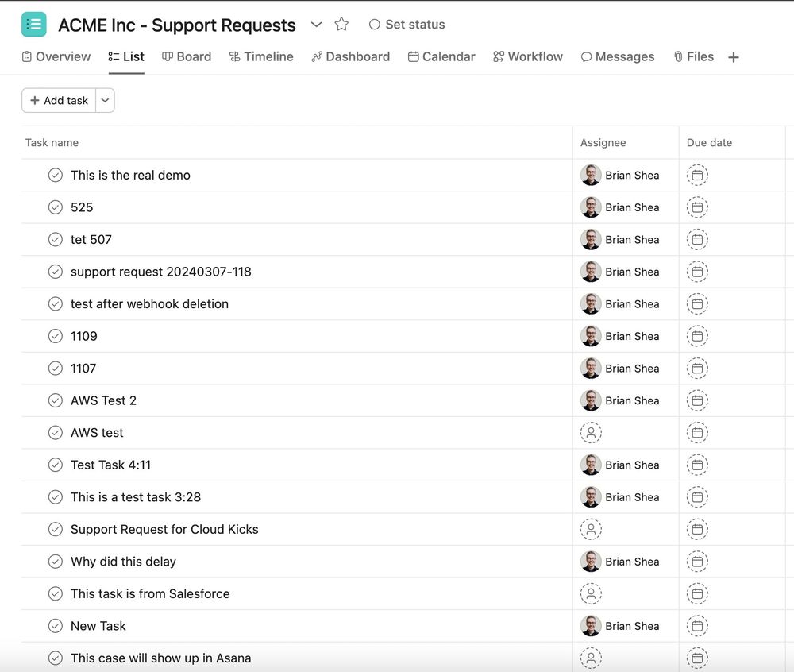
Task: Click the Add task button
Action: [x=59, y=100]
